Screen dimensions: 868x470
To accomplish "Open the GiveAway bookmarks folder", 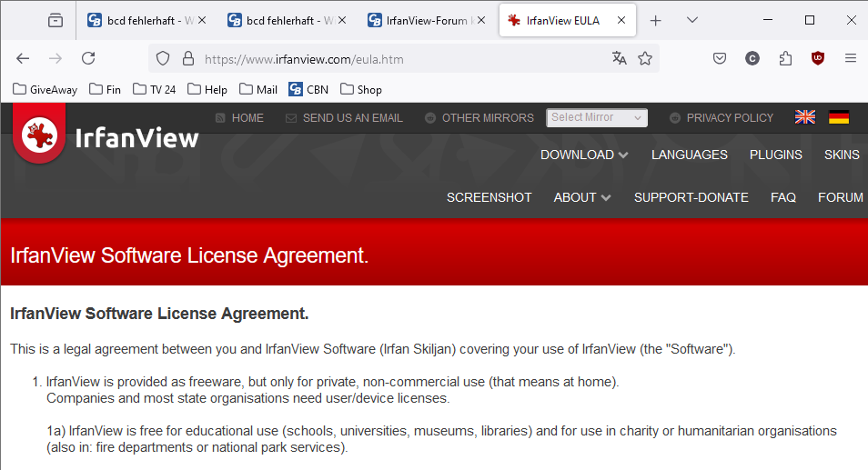I will point(45,90).
